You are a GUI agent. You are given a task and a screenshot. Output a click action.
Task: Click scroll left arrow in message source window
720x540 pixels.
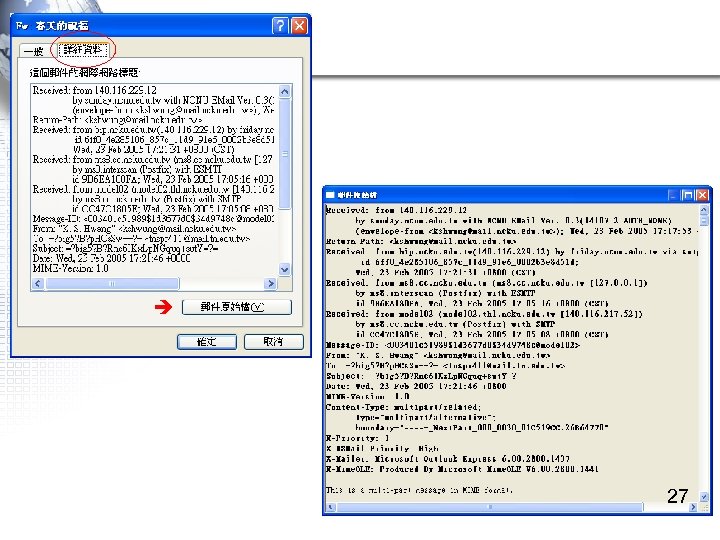331,507
